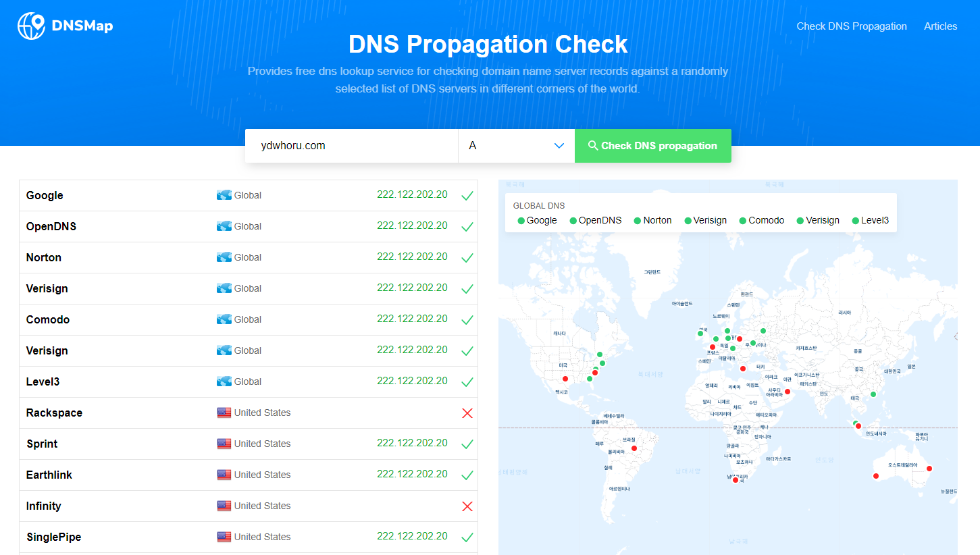Click the globe icon in the Comodo row
This screenshot has width=980, height=555.
224,319
